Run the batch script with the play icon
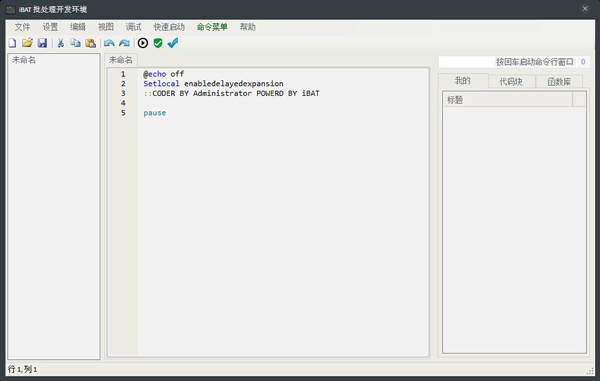This screenshot has height=381, width=600. click(x=143, y=43)
